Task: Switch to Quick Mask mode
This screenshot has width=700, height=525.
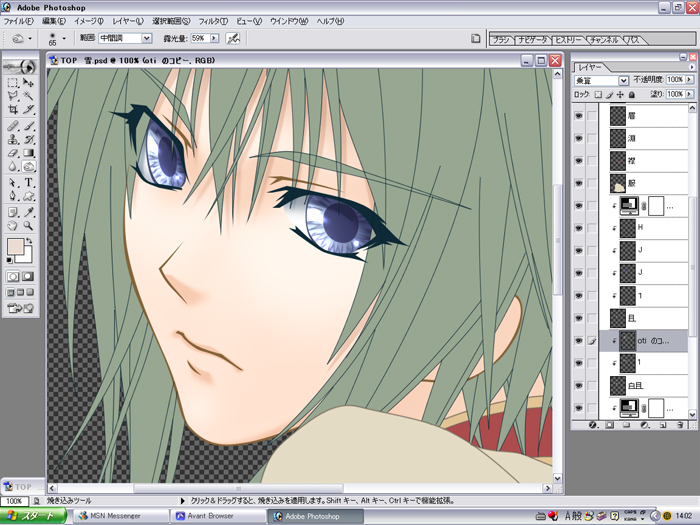Action: (x=28, y=276)
